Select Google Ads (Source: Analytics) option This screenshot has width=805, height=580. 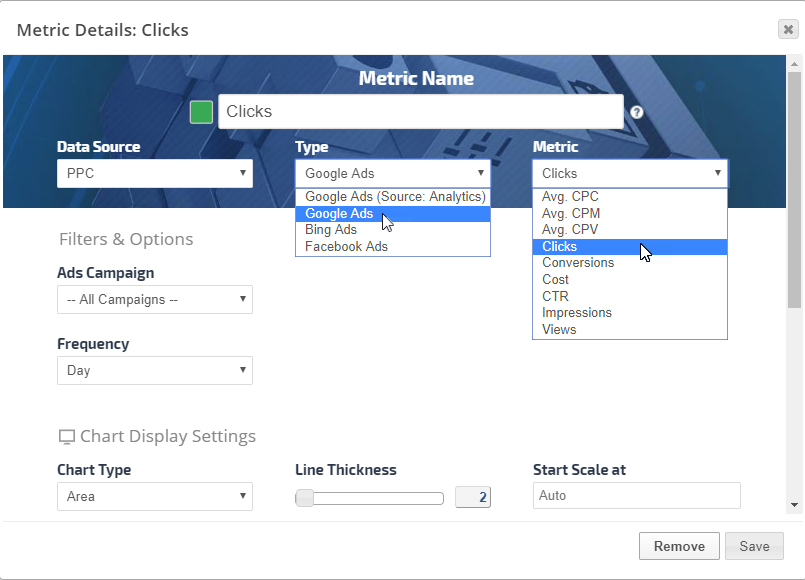click(395, 197)
